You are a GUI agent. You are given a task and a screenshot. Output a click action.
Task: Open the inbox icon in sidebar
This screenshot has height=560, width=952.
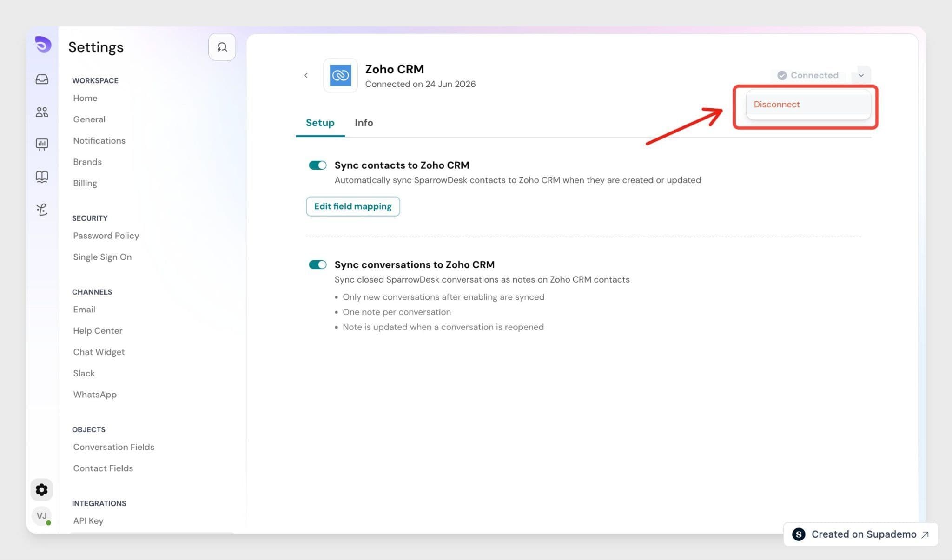42,79
